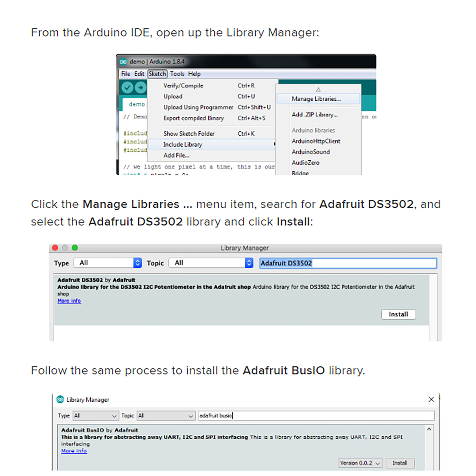This screenshot has height=476, width=476.
Task: Click the Adafruit DS3502 search field
Action: click(x=347, y=263)
